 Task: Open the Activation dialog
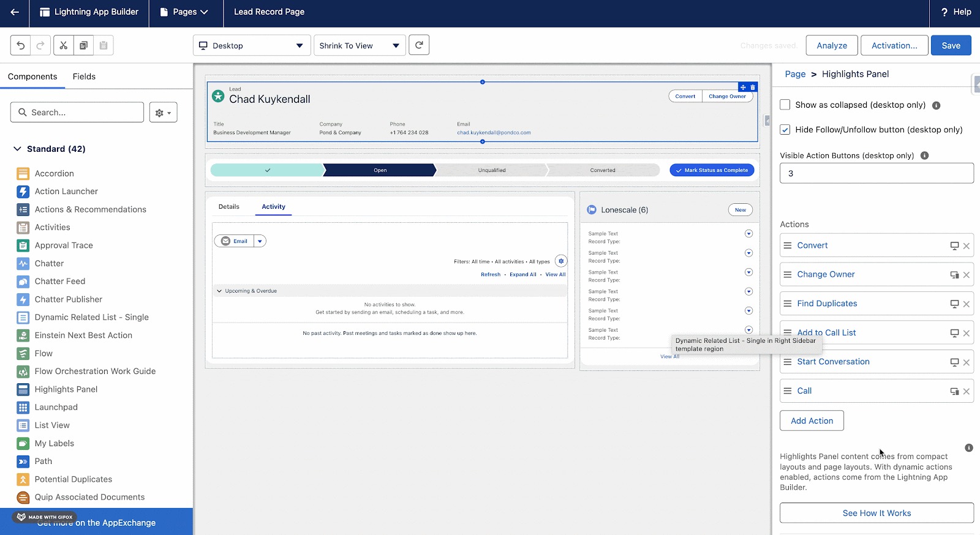(894, 45)
